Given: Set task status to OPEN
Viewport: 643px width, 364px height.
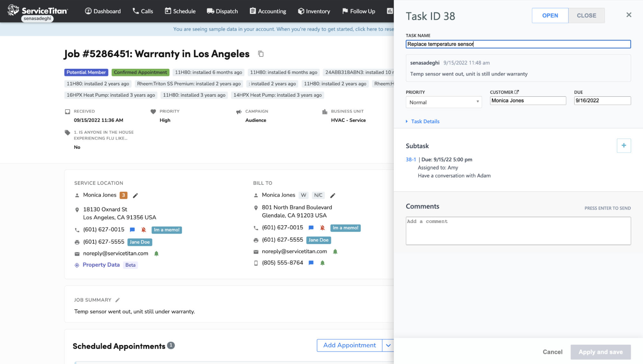Looking at the screenshot, I should (550, 15).
